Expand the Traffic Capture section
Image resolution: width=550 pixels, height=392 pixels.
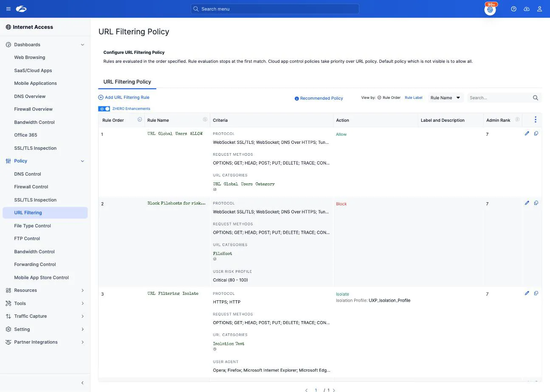pyautogui.click(x=82, y=316)
